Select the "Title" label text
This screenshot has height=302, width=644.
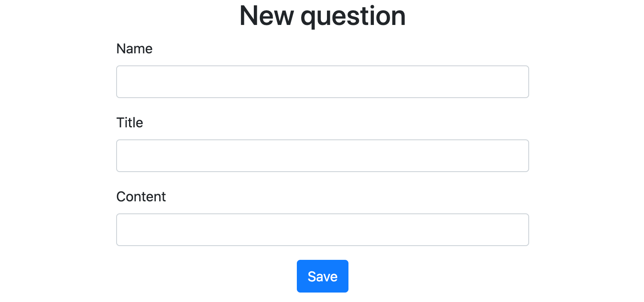pyautogui.click(x=129, y=123)
